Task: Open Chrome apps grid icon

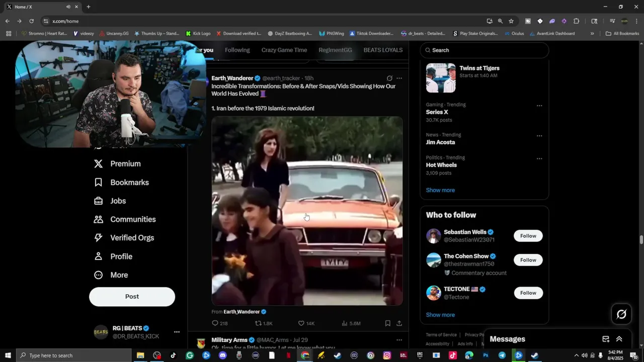Action: coord(9,34)
